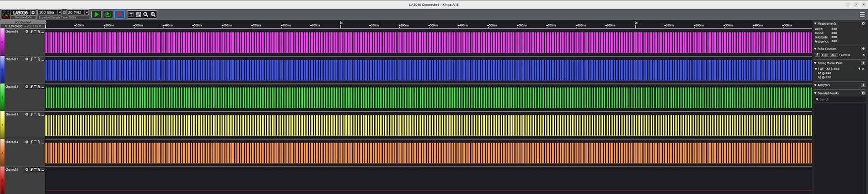Collapse the Pulse Counters section
This screenshot has width=868, height=194.
(816, 49)
